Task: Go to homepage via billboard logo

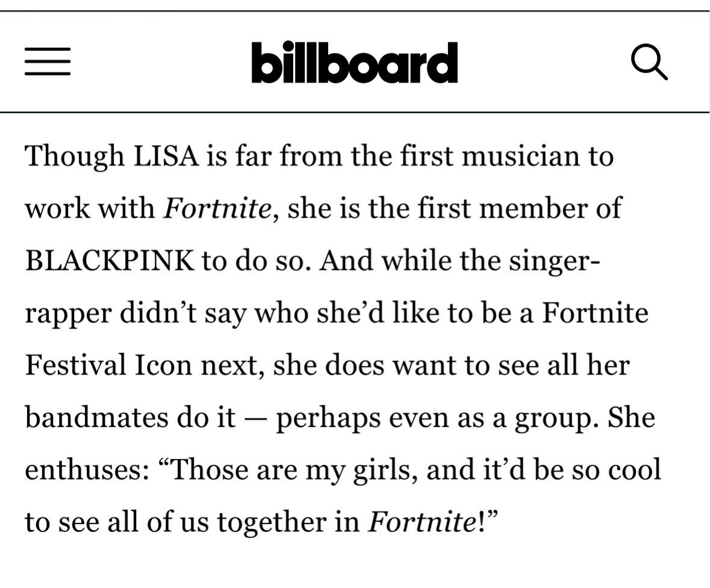Action: [x=355, y=62]
